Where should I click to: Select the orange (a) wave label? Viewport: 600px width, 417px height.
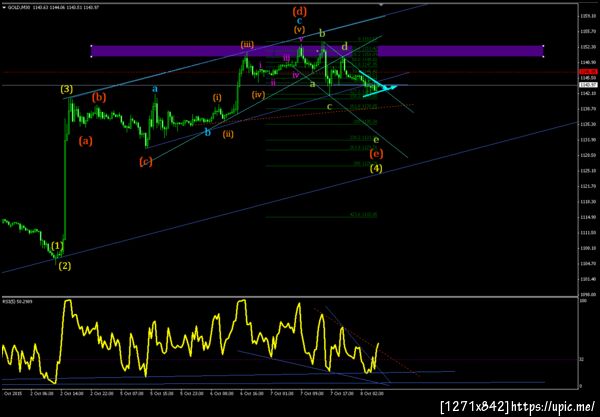click(86, 141)
